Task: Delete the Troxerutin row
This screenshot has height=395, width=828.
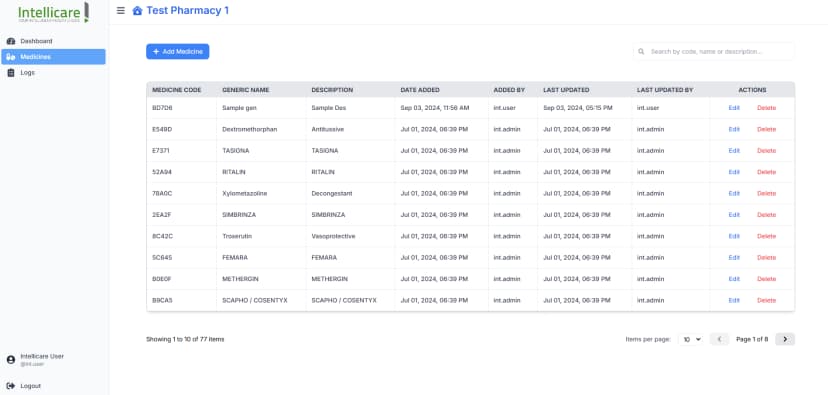Action: (766, 236)
